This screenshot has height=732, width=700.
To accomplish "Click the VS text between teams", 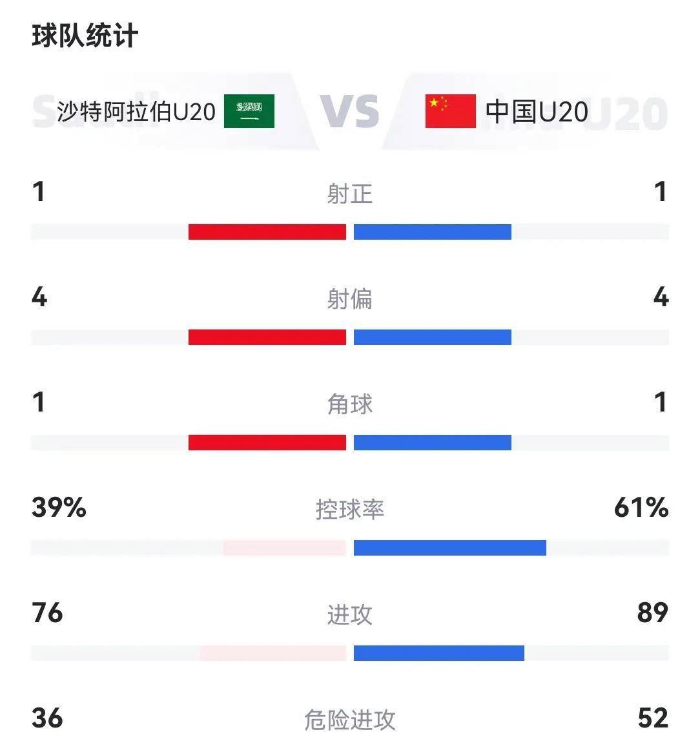I will [x=349, y=111].
